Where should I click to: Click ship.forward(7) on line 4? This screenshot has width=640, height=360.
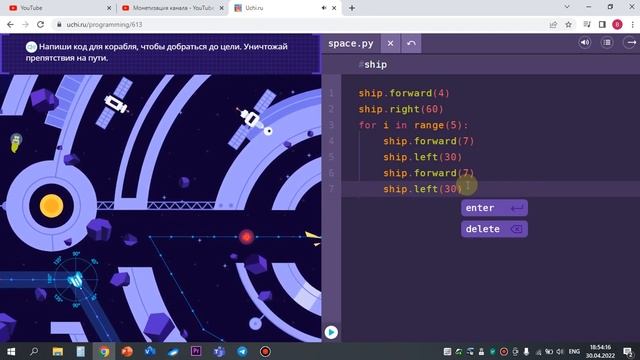[429, 141]
